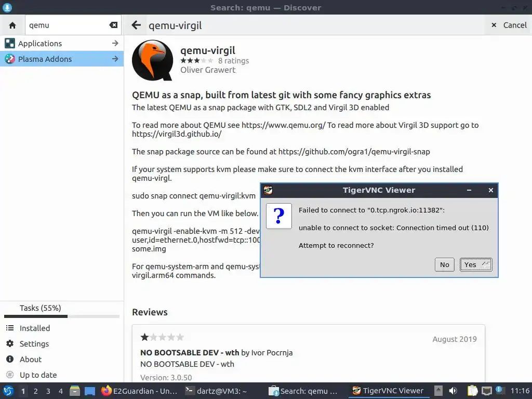The height and width of the screenshot is (399, 532).
Task: Expand the Applications arrow
Action: point(115,44)
